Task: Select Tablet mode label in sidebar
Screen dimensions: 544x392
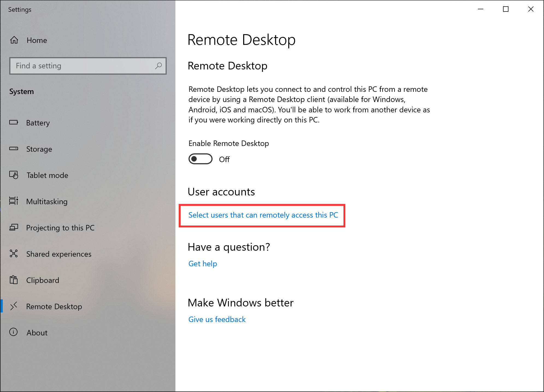Action: 47,175
